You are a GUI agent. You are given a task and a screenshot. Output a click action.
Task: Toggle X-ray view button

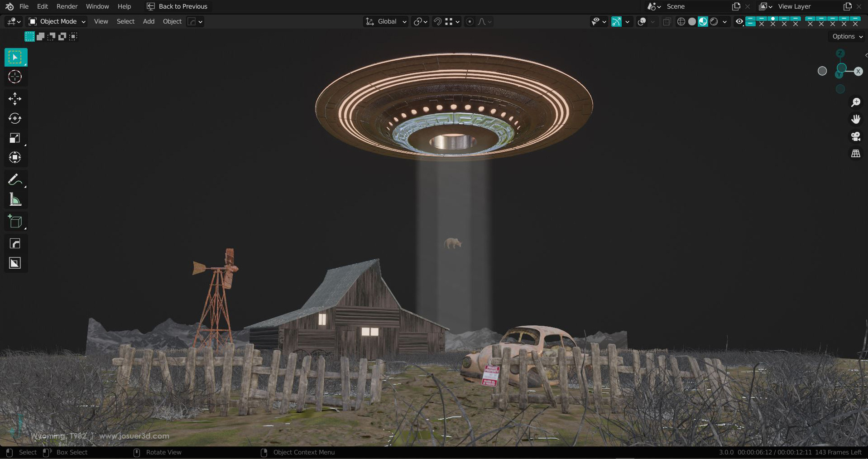(x=667, y=21)
